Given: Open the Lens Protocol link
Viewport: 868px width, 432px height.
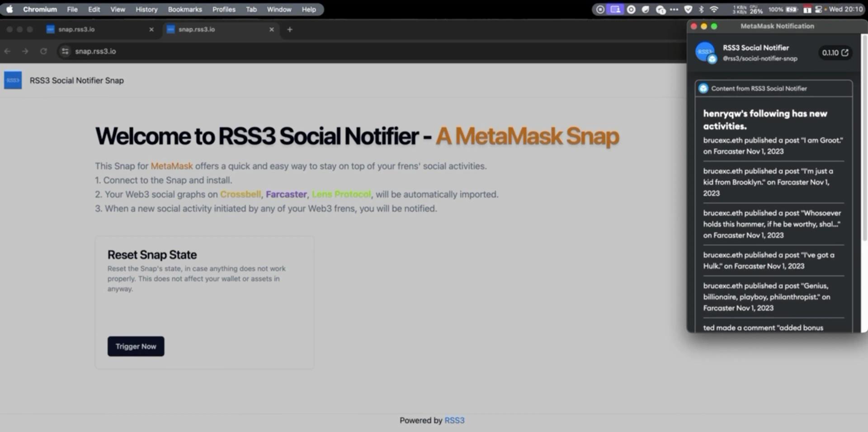Looking at the screenshot, I should [341, 194].
